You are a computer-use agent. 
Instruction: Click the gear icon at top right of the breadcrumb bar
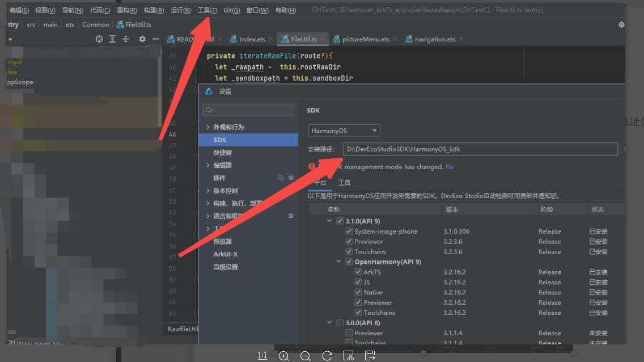(621, 24)
